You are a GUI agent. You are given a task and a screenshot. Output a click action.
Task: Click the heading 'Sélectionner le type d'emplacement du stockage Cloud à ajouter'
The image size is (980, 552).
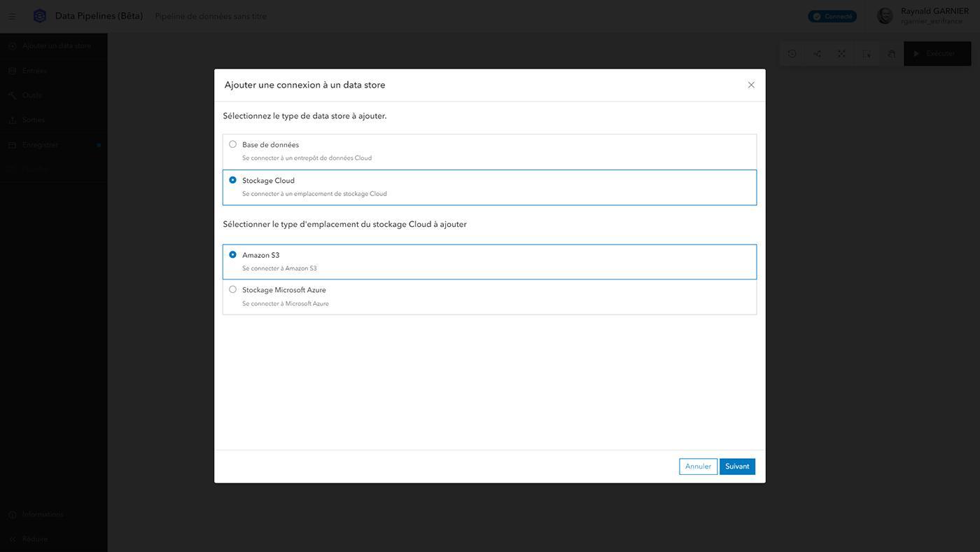click(345, 225)
